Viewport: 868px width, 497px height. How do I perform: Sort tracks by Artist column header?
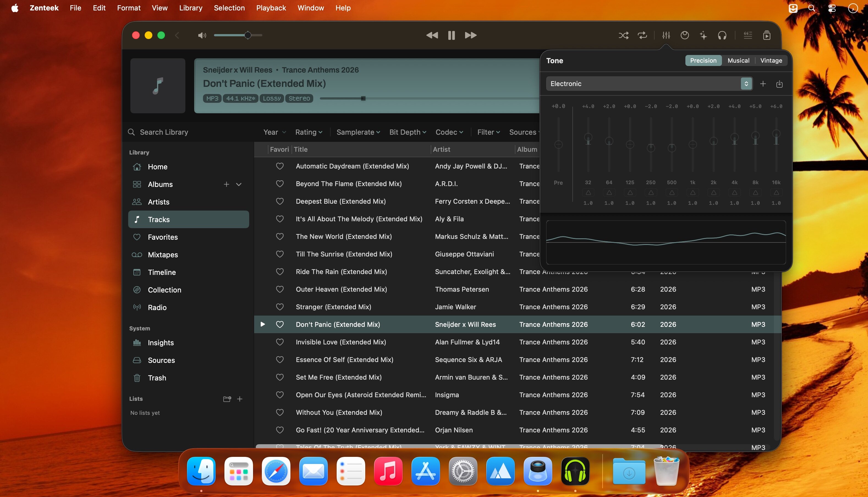point(473,149)
